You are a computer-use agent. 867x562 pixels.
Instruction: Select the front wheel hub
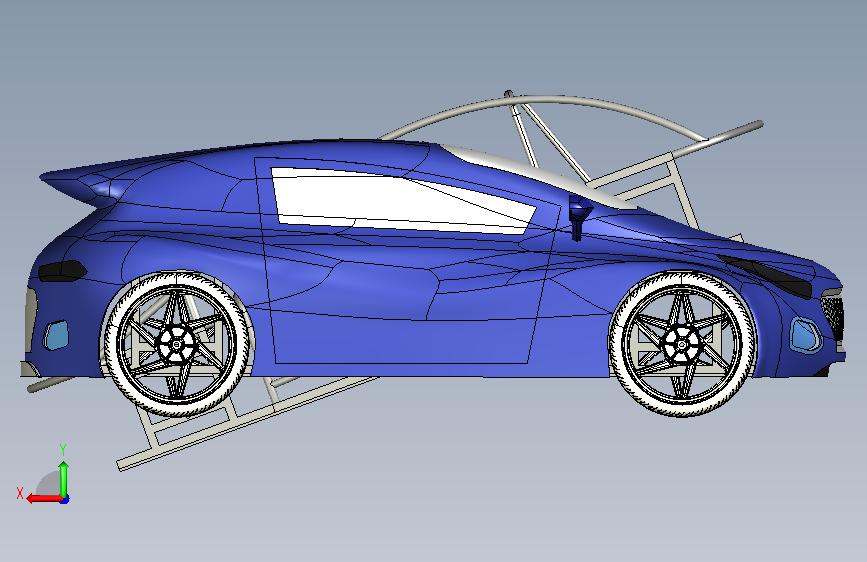tap(682, 345)
